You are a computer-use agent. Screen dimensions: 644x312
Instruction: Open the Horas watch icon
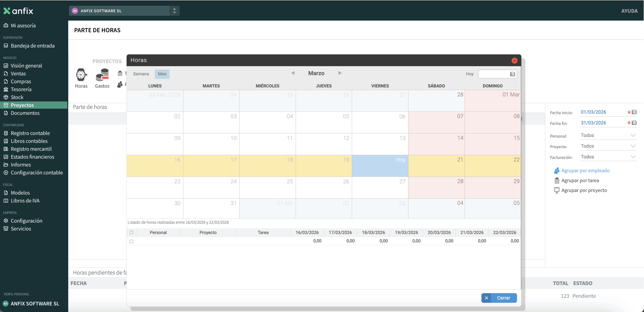click(81, 75)
